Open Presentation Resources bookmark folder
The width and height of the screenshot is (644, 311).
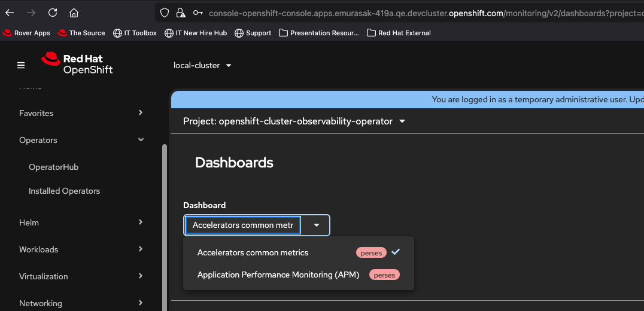tap(319, 33)
